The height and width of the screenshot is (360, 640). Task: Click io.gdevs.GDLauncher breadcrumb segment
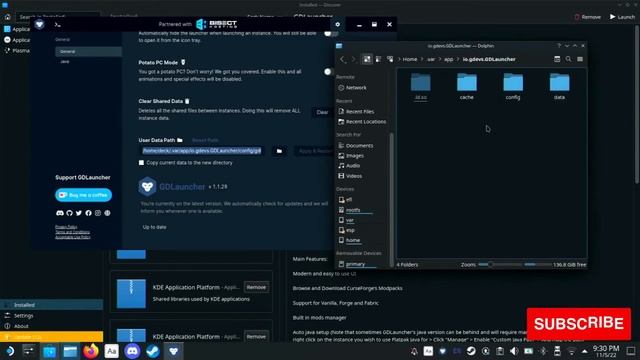[x=489, y=59]
